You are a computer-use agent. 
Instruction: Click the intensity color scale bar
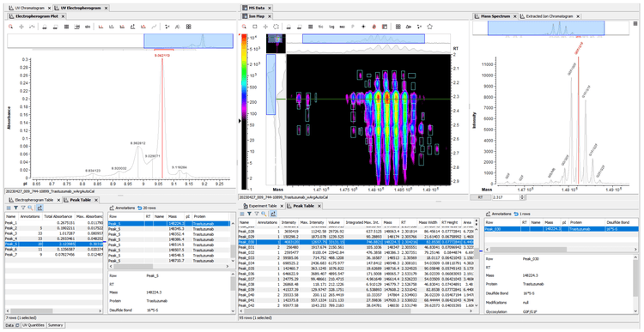245,112
